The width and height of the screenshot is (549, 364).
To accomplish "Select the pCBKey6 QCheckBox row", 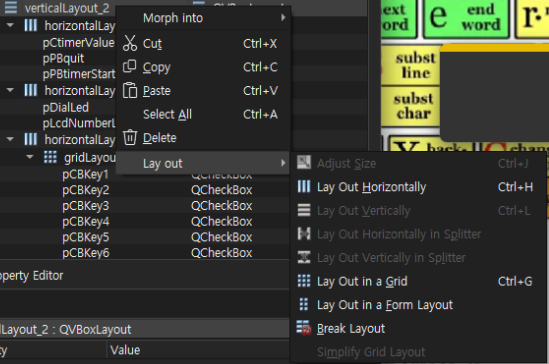I will click(x=144, y=253).
